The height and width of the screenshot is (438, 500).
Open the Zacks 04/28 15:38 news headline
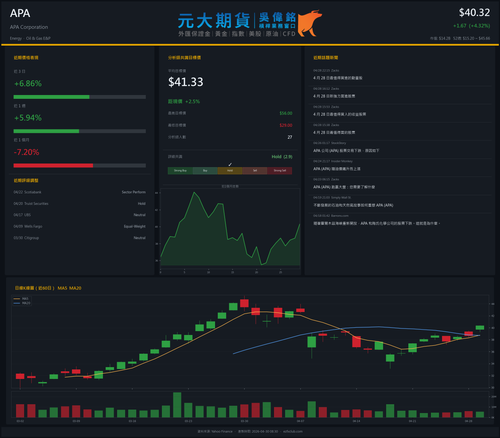tap(334, 132)
